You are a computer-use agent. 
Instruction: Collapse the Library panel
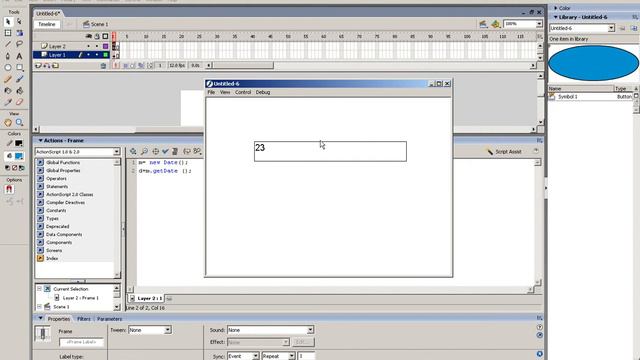(556, 17)
